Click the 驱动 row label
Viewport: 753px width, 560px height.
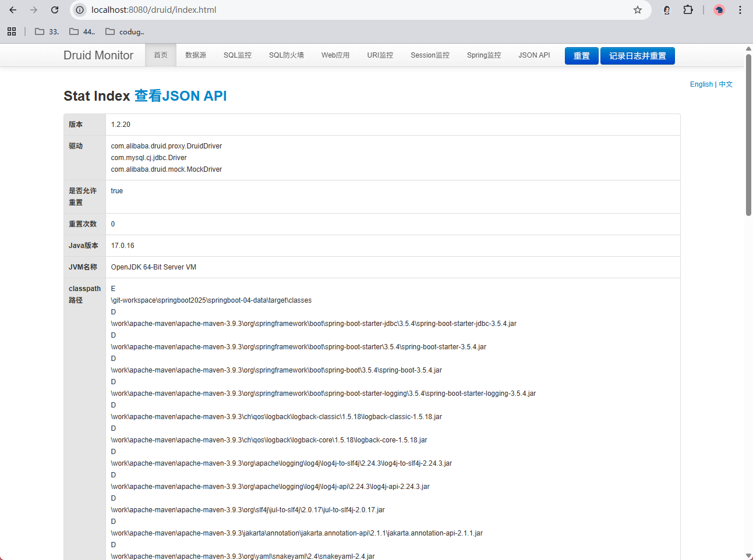click(x=76, y=146)
